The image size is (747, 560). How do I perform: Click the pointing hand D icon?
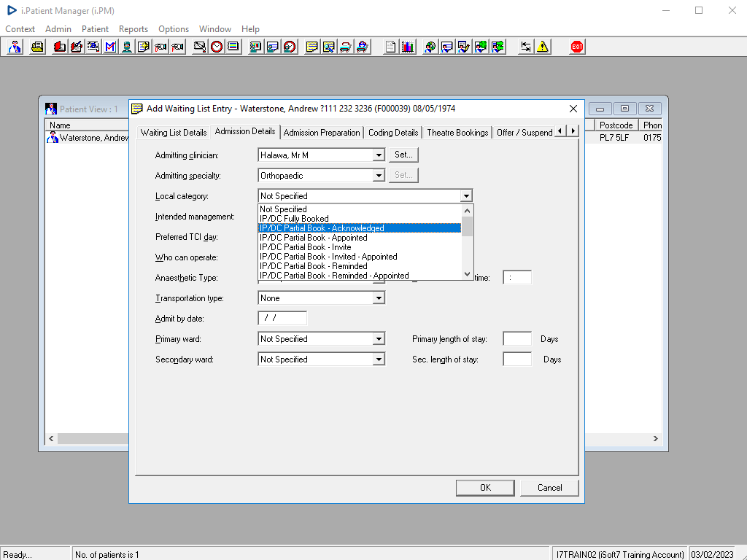pyautogui.click(x=160, y=47)
